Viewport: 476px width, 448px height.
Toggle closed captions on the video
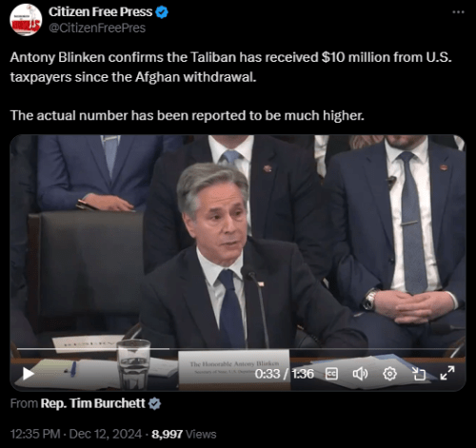click(332, 374)
